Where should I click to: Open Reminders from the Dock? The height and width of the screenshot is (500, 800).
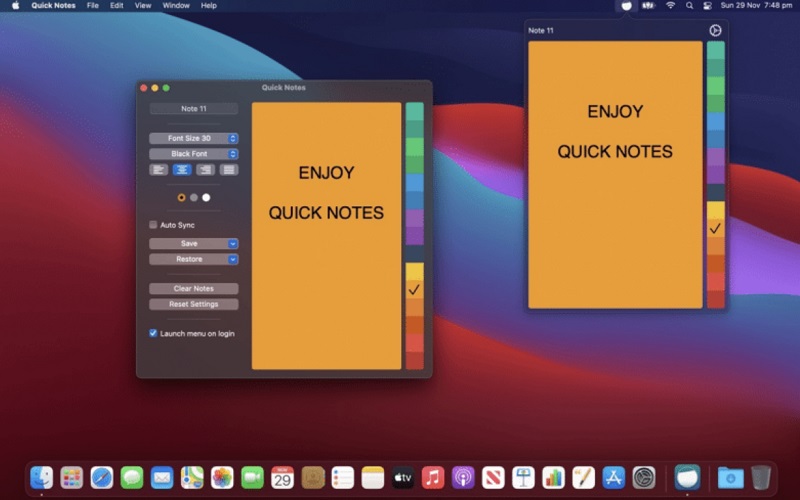pos(342,478)
